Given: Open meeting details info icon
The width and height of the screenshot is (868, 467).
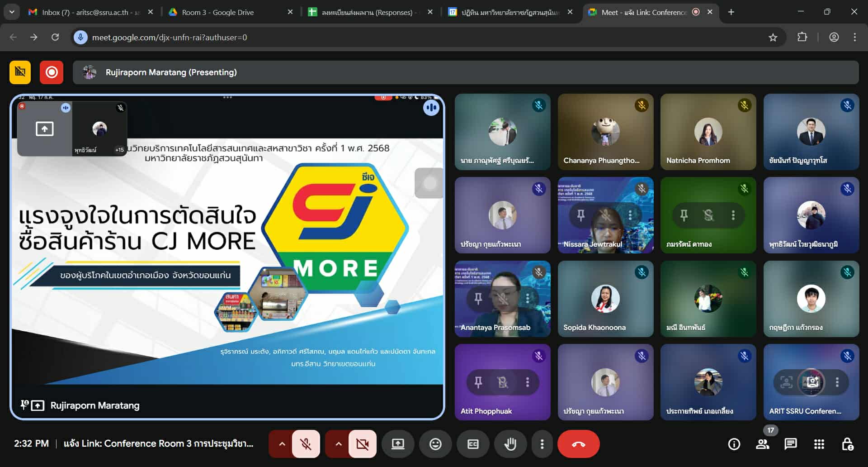Looking at the screenshot, I should 734,444.
